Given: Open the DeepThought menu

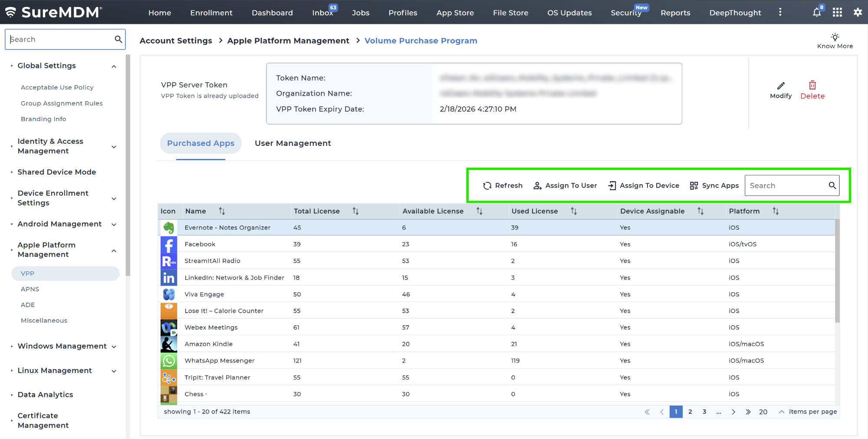Looking at the screenshot, I should [x=735, y=13].
